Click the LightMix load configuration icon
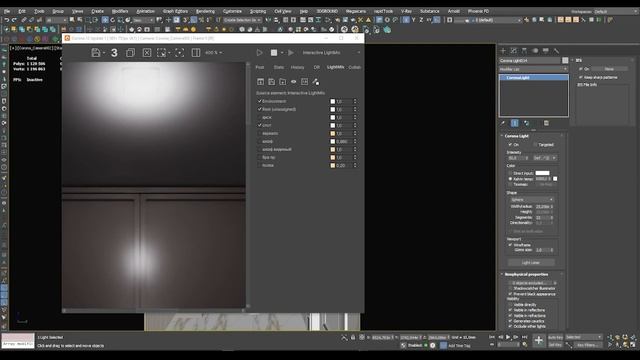This screenshot has height=360, width=640. coord(282,82)
